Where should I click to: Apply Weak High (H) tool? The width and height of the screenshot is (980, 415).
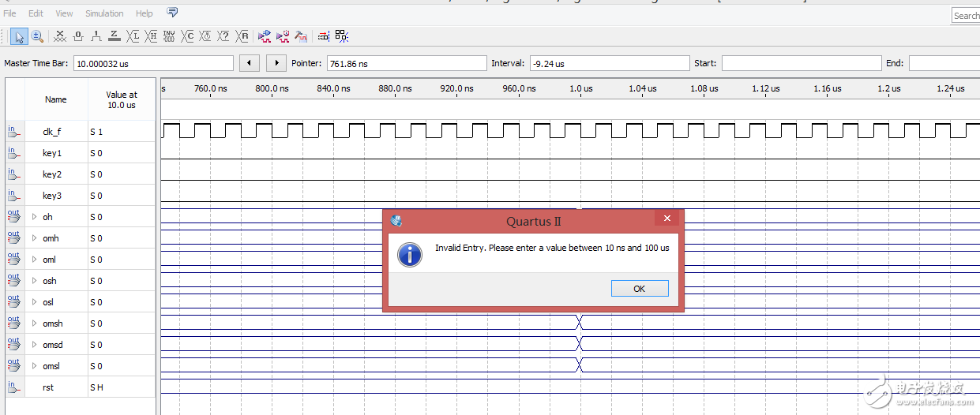[151, 36]
